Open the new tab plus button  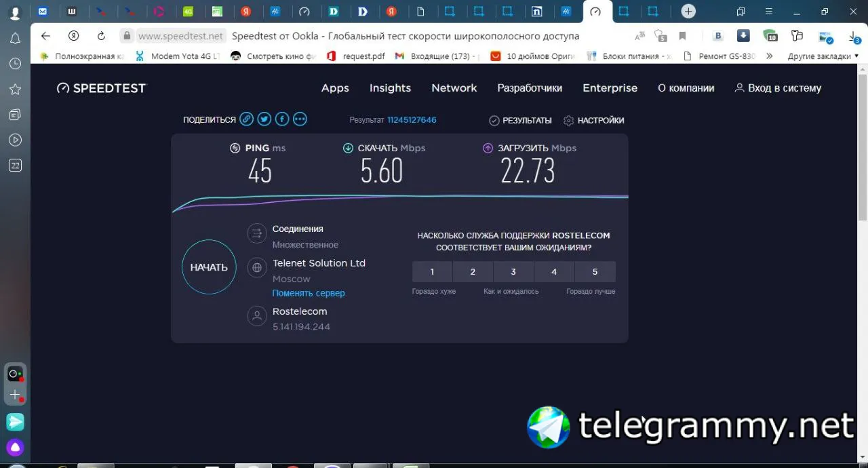point(688,11)
